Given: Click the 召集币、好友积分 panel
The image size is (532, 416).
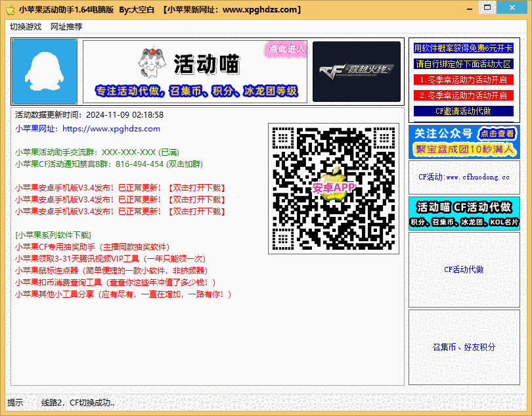Looking at the screenshot, I should [x=464, y=347].
